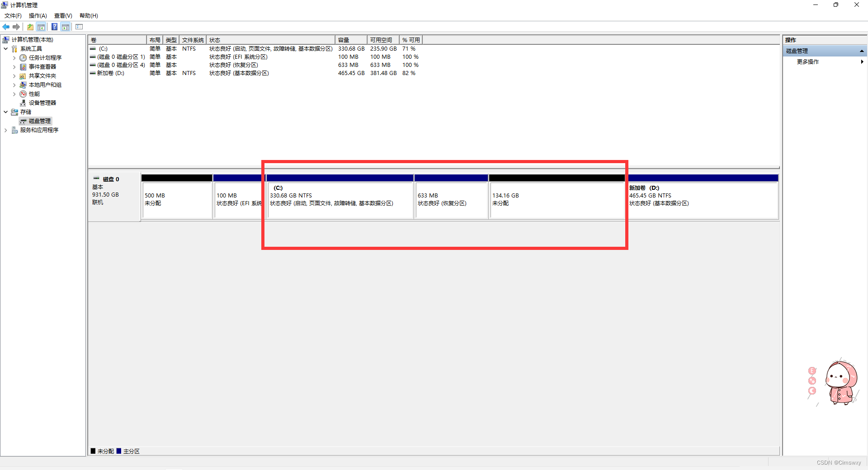Click the 381.48 GB free space cell
The width and height of the screenshot is (868, 470).
[383, 73]
